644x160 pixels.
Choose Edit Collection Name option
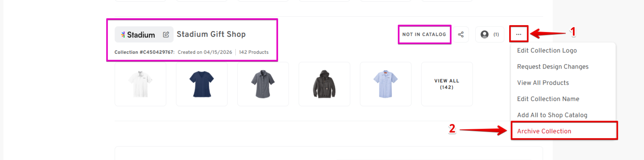coord(548,99)
